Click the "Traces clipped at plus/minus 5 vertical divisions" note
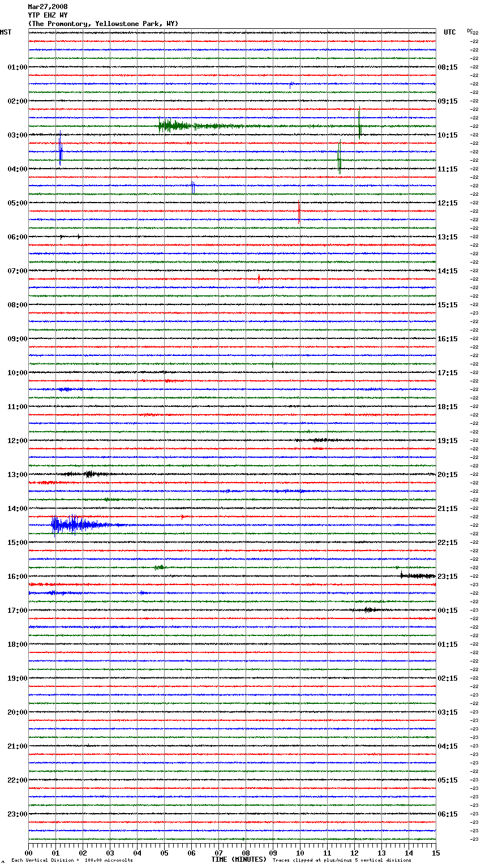The height and width of the screenshot is (868, 481). point(342,861)
